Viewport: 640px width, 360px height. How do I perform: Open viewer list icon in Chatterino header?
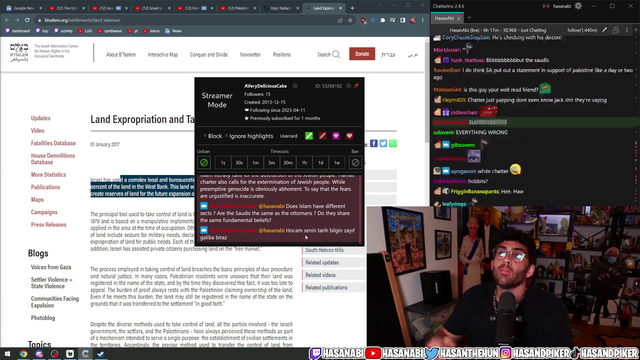(x=616, y=30)
